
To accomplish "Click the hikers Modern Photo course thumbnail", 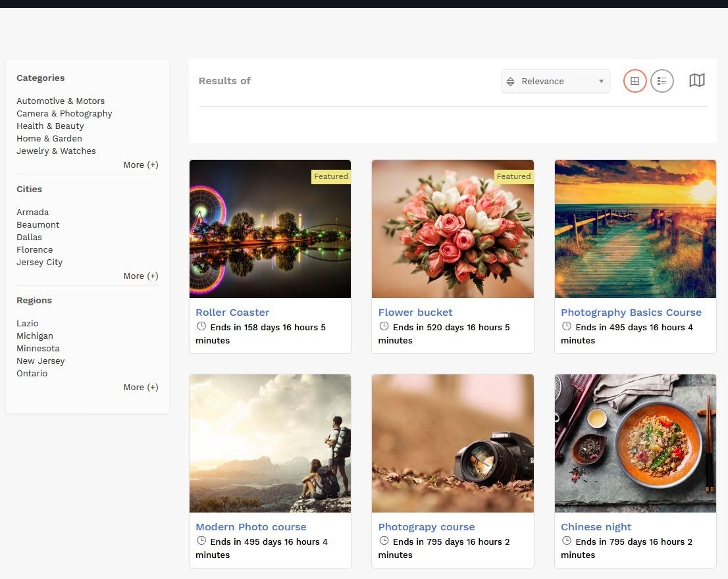I will tap(271, 443).
